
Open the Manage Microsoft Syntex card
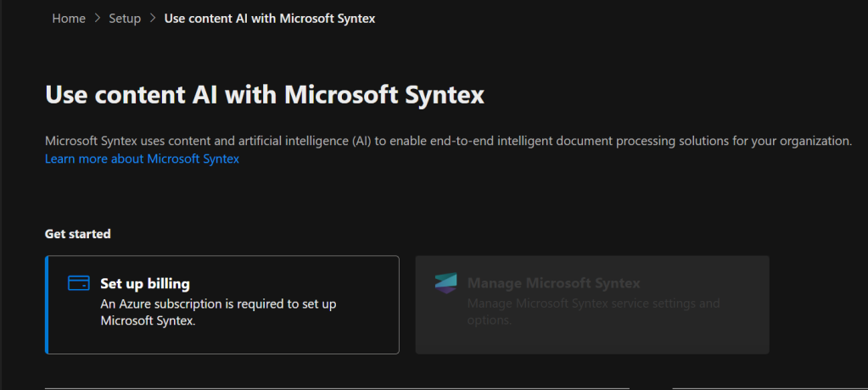(x=591, y=304)
